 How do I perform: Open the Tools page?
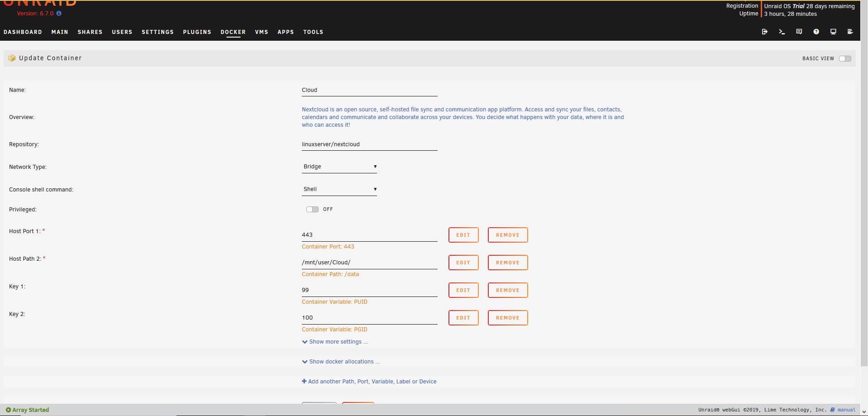click(x=313, y=32)
